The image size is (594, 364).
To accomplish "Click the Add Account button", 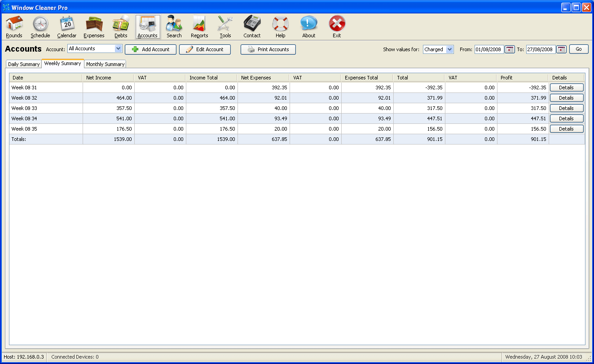I will pyautogui.click(x=150, y=49).
